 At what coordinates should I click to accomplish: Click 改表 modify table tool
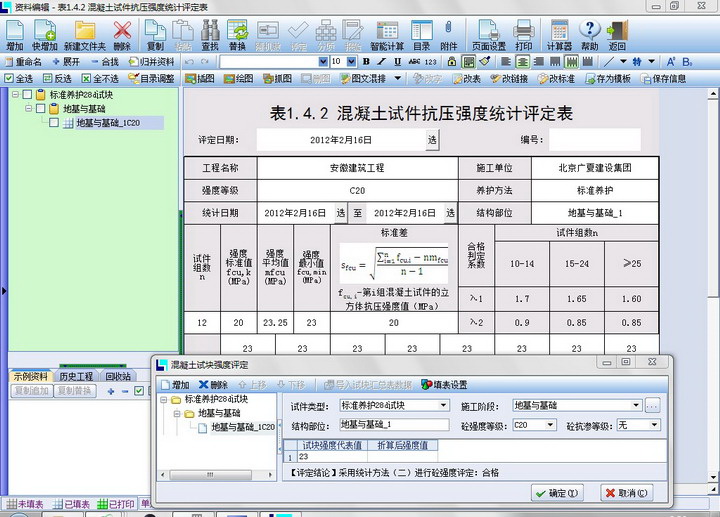click(467, 79)
